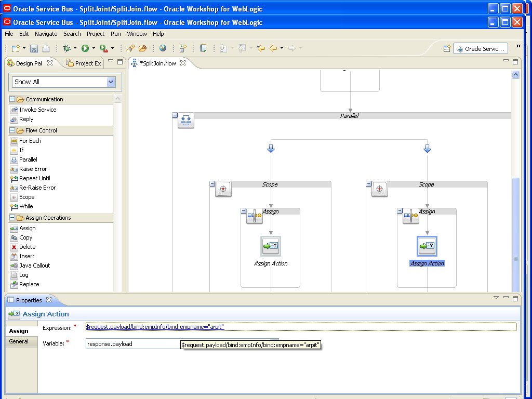Screen dimensions: 532x399
Task: Click the Debug bug toolbar icon
Action: (67, 48)
